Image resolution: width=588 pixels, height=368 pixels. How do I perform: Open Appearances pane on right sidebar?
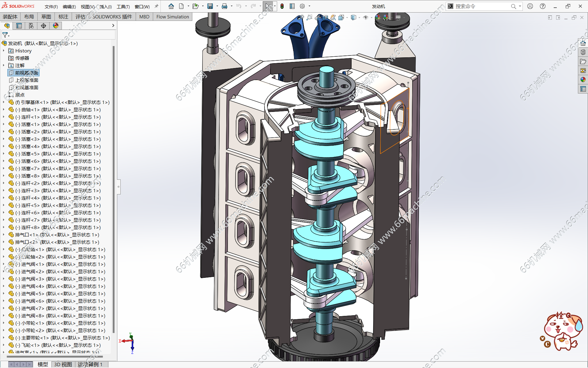[x=583, y=80]
